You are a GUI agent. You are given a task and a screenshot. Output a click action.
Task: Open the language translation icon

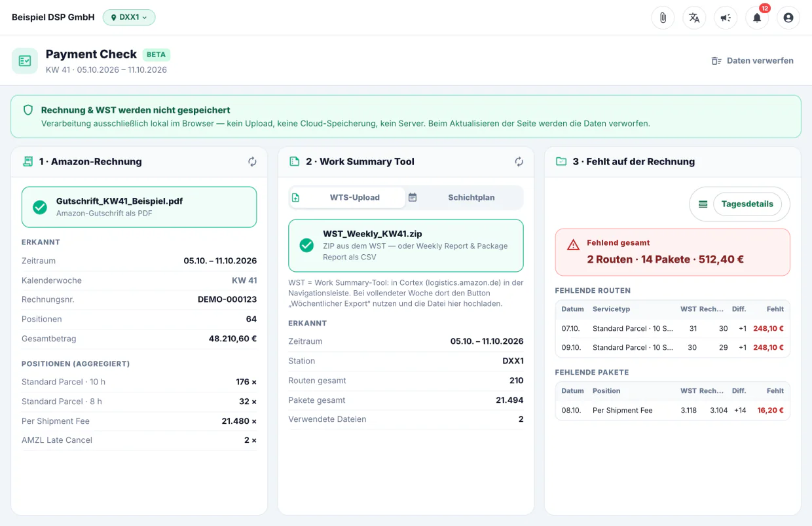[x=694, y=18]
